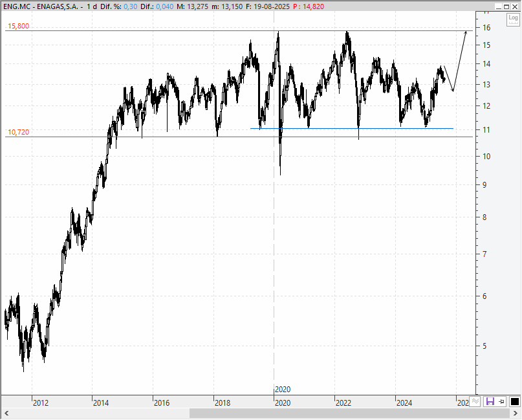Click the price axis value 10

click(x=486, y=156)
